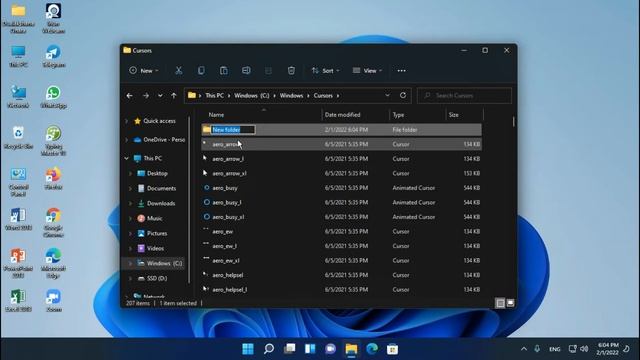Screen dimensions: 640x360
Task: Click the Copy icon in toolbar
Action: (x=201, y=71)
